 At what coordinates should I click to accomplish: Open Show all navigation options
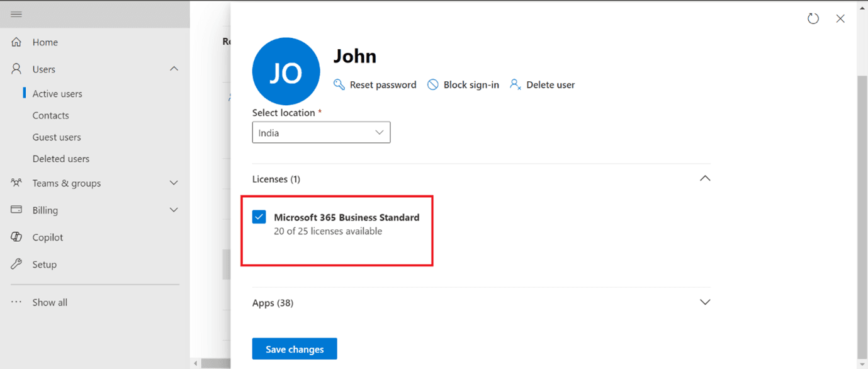pyautogui.click(x=49, y=302)
